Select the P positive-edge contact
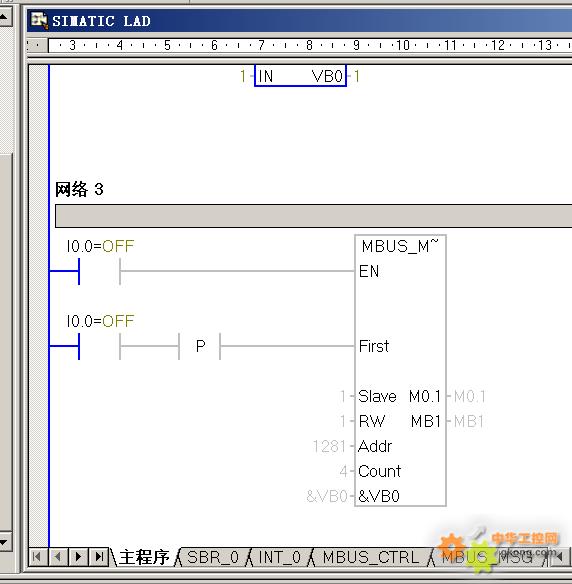 click(200, 346)
